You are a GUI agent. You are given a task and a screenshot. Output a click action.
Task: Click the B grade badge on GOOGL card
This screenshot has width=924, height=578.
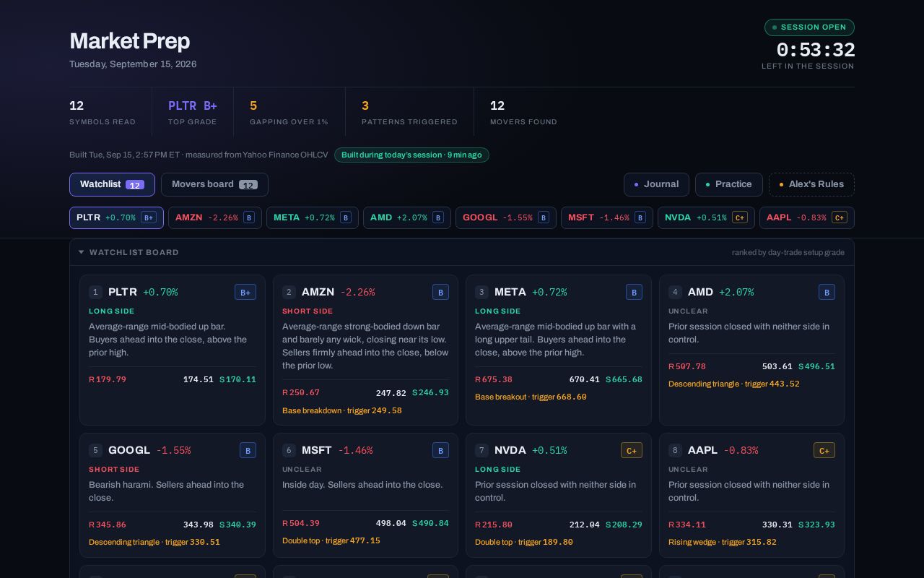(248, 450)
